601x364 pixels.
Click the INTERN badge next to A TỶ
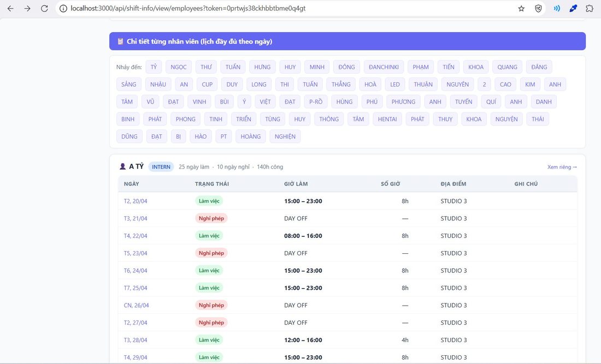tap(161, 167)
